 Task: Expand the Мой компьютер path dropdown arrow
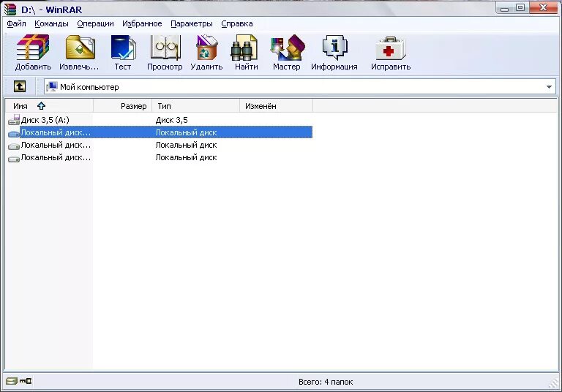click(x=549, y=87)
